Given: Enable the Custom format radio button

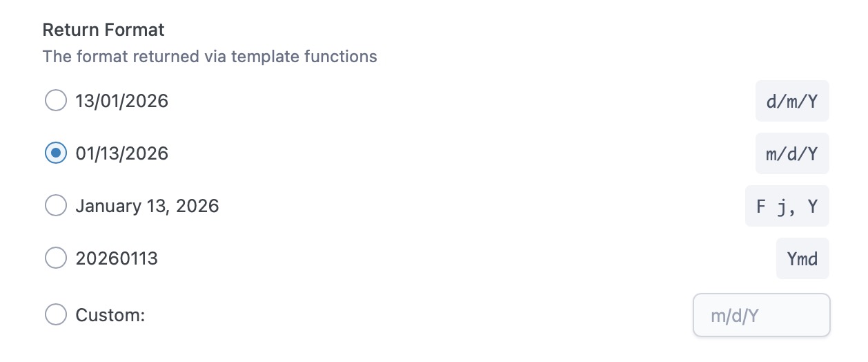Looking at the screenshot, I should click(56, 315).
